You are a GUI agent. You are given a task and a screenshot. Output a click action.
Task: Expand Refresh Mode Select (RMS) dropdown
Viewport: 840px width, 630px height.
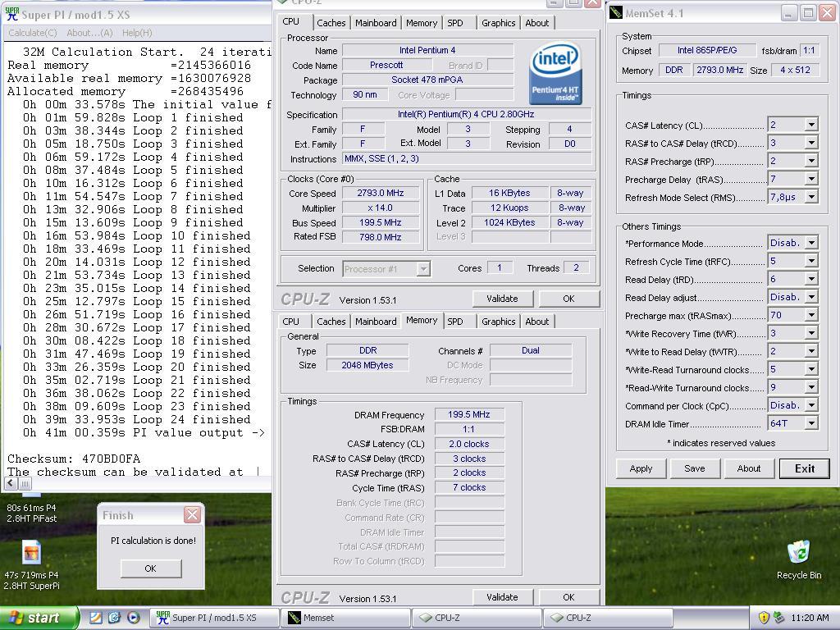click(811, 197)
